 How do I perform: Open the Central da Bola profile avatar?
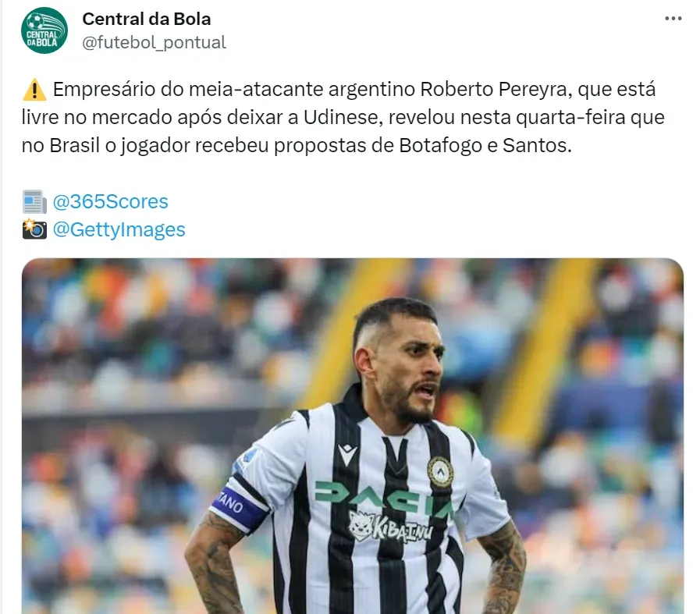[44, 30]
